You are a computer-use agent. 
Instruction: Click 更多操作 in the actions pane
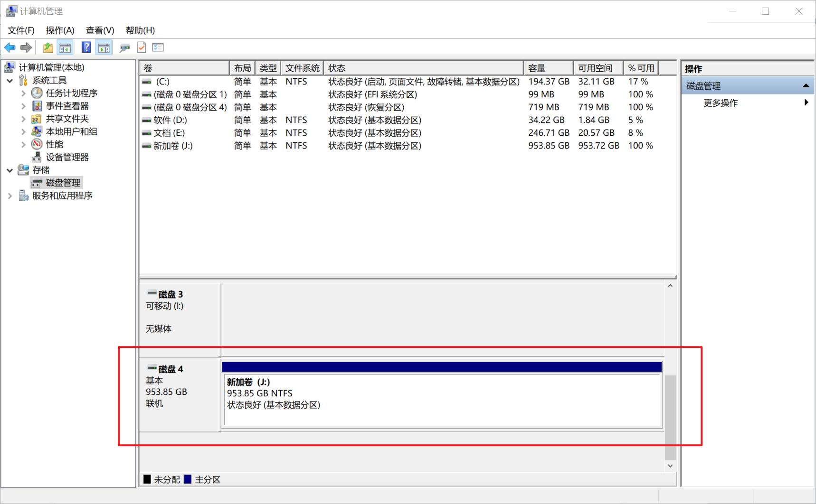pos(721,103)
